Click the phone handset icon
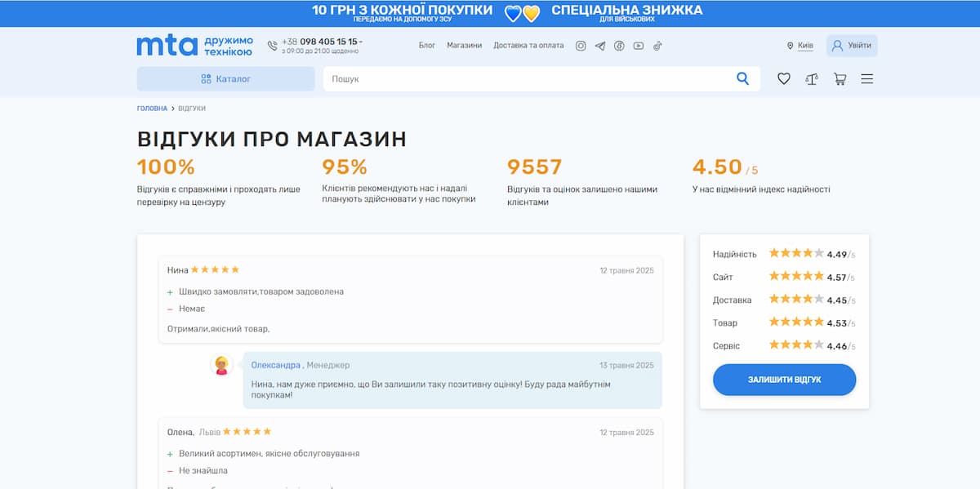Screen dimensions: 980x489 click(x=272, y=46)
